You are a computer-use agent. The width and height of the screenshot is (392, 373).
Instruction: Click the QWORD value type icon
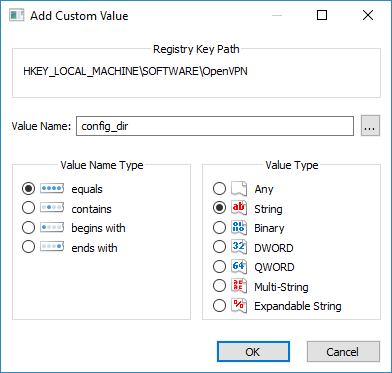pyautogui.click(x=239, y=267)
